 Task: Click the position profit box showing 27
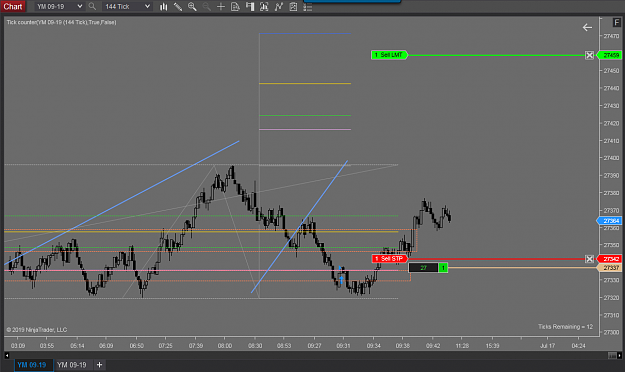(x=423, y=268)
